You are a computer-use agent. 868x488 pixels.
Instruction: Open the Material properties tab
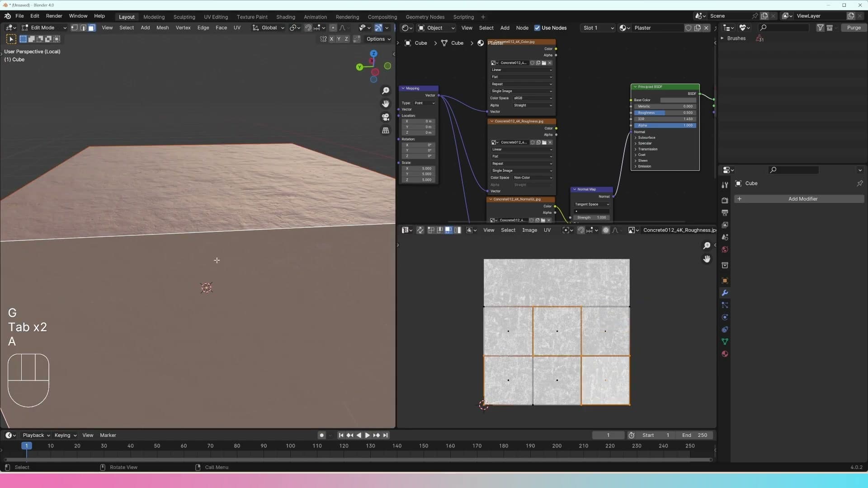(725, 354)
